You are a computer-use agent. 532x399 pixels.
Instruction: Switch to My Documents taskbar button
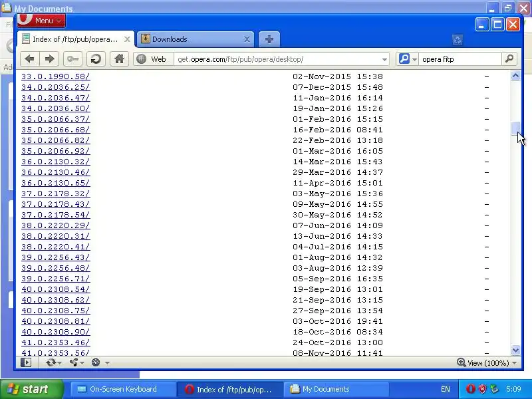pyautogui.click(x=338, y=389)
